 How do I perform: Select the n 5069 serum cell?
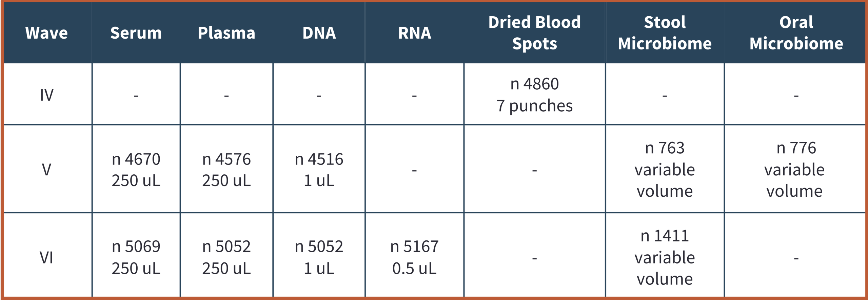[136, 257]
